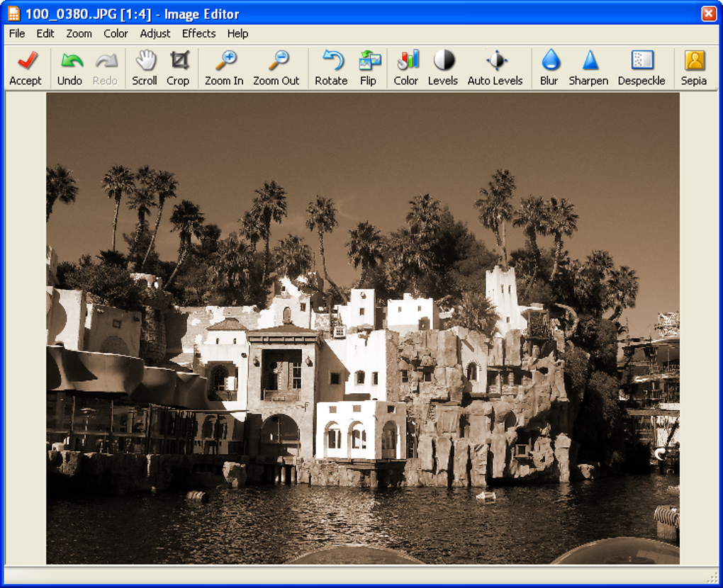
Task: Click the window resize grip in status bar
Action: click(x=712, y=577)
